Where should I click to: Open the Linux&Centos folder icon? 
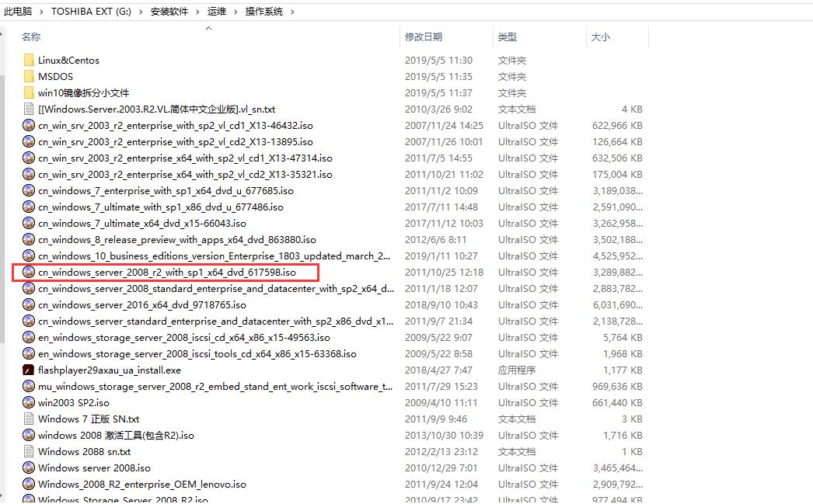[29, 60]
